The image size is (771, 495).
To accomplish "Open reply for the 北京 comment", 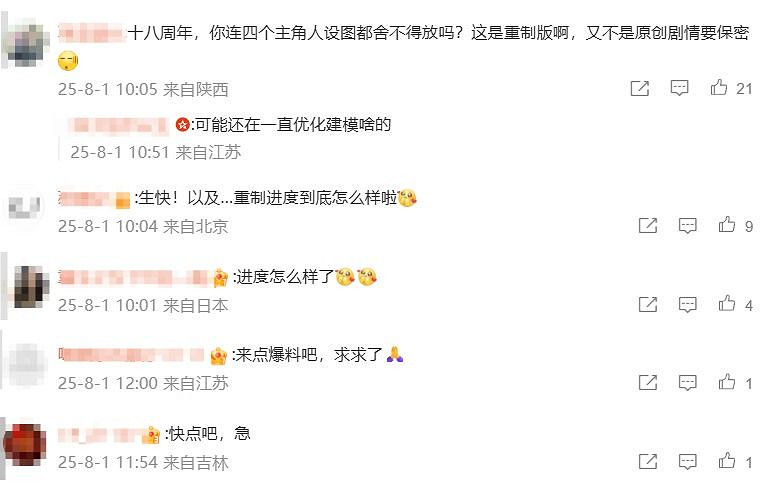I will pos(687,226).
